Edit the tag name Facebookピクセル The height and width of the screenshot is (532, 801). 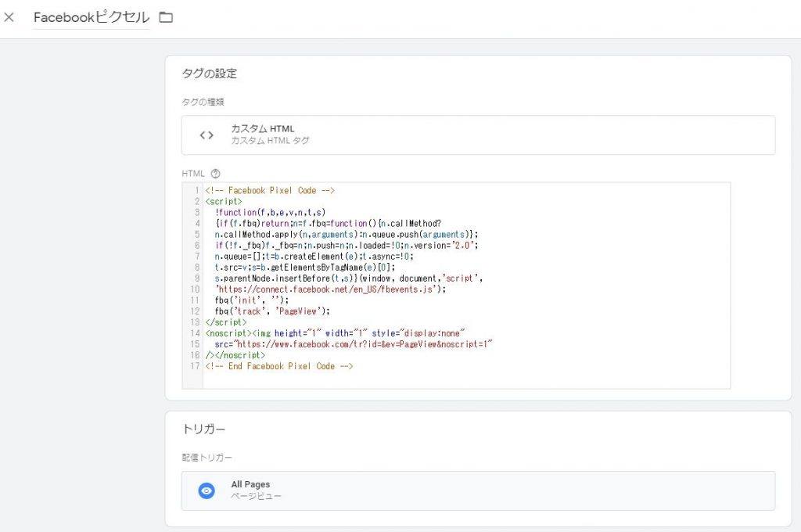coord(91,17)
